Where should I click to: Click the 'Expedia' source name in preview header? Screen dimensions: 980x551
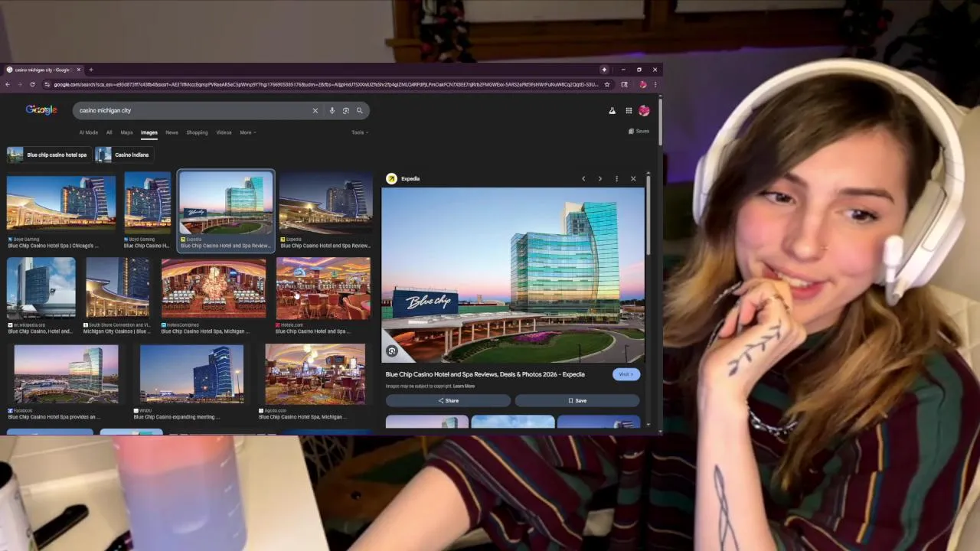pos(410,179)
